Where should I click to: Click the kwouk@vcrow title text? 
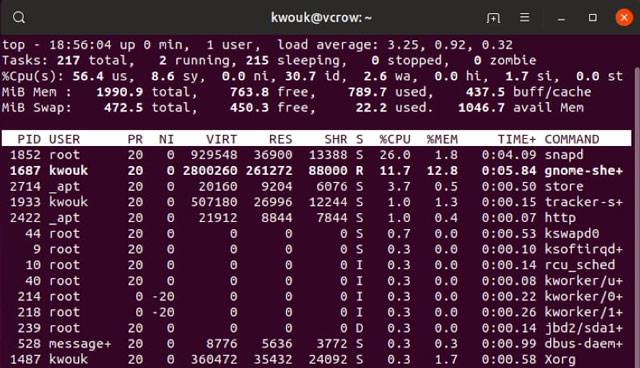[x=321, y=18]
